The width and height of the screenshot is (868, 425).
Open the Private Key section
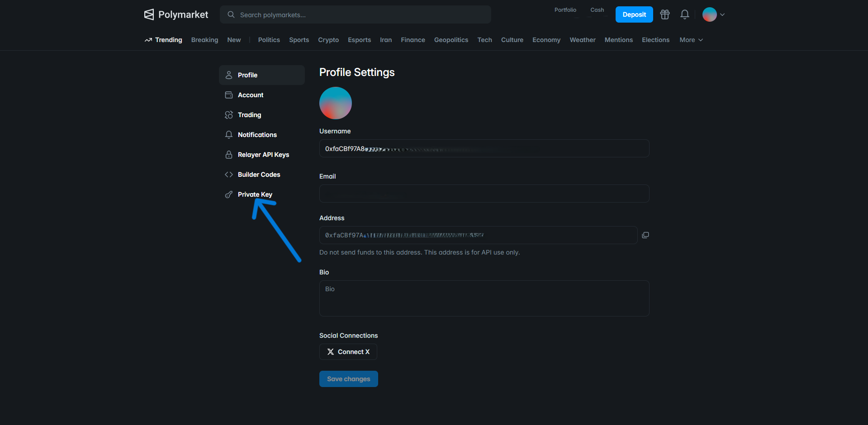pyautogui.click(x=262, y=194)
